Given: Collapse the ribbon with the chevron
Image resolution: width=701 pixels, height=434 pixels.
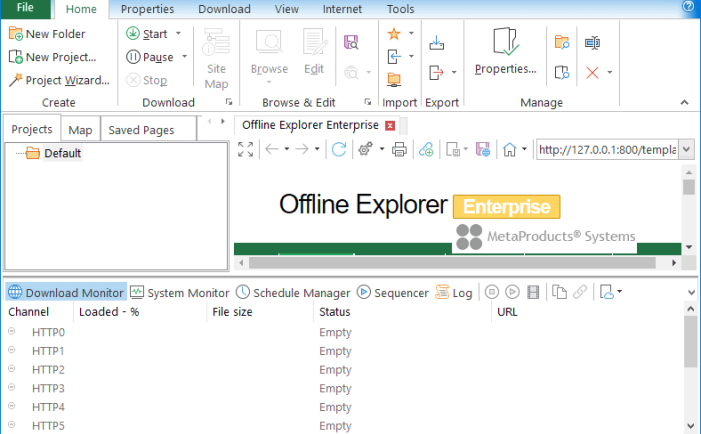Looking at the screenshot, I should point(684,102).
